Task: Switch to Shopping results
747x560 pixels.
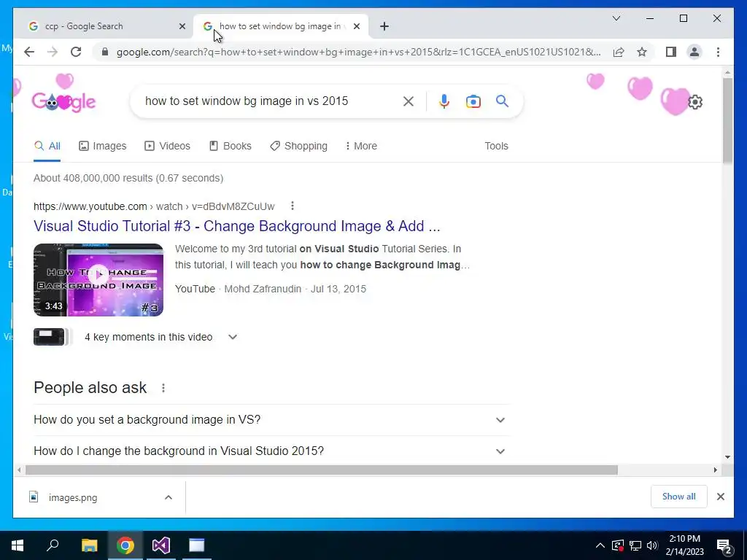Action: click(x=298, y=146)
